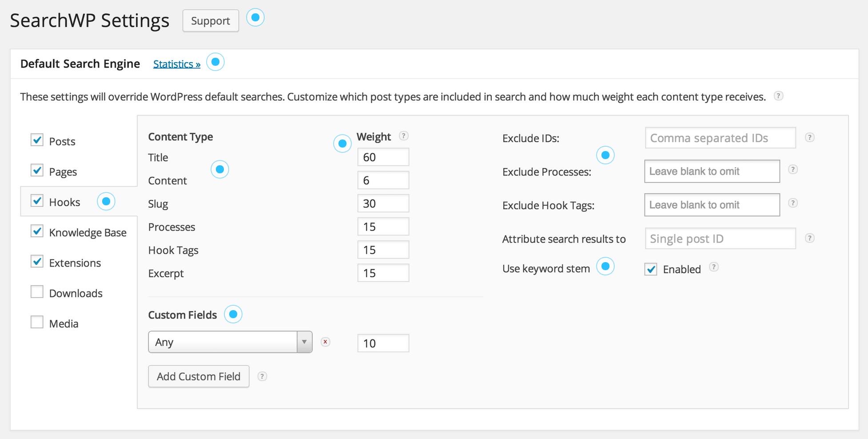Click the help icon next to Exclude Processes
This screenshot has width=868, height=439.
click(x=792, y=169)
